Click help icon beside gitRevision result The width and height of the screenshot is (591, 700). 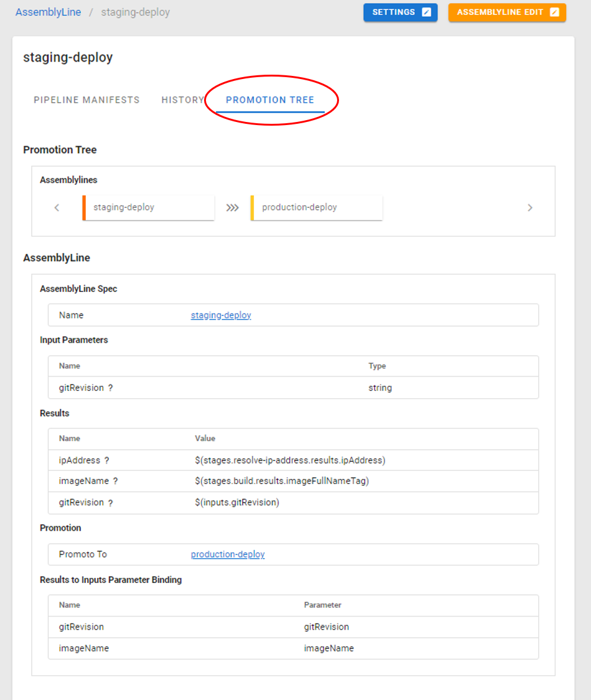110,503
